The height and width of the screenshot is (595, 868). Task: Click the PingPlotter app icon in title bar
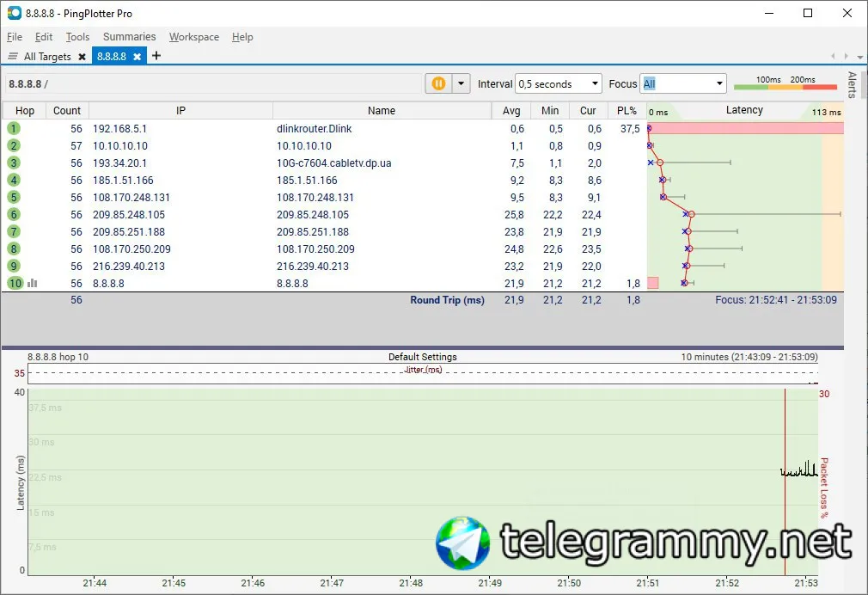point(15,13)
